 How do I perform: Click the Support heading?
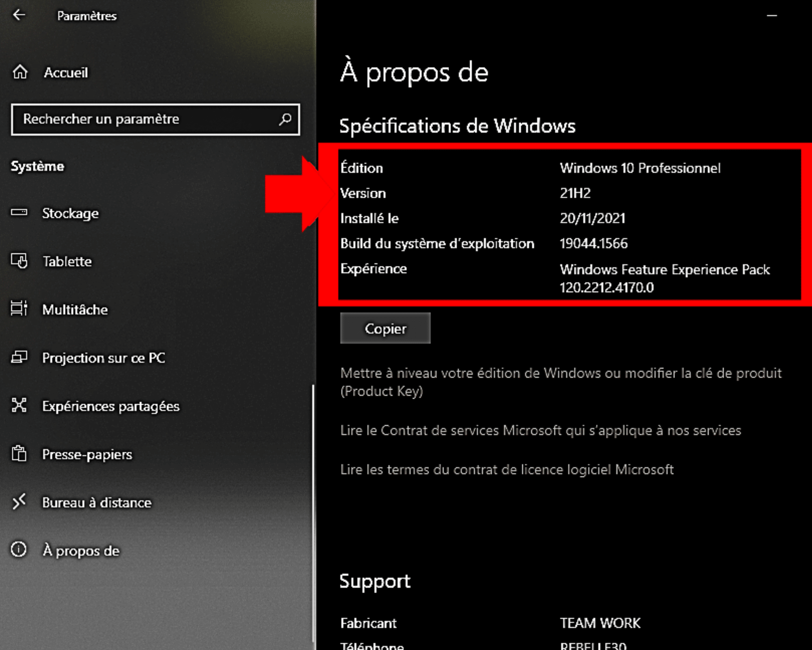click(375, 581)
